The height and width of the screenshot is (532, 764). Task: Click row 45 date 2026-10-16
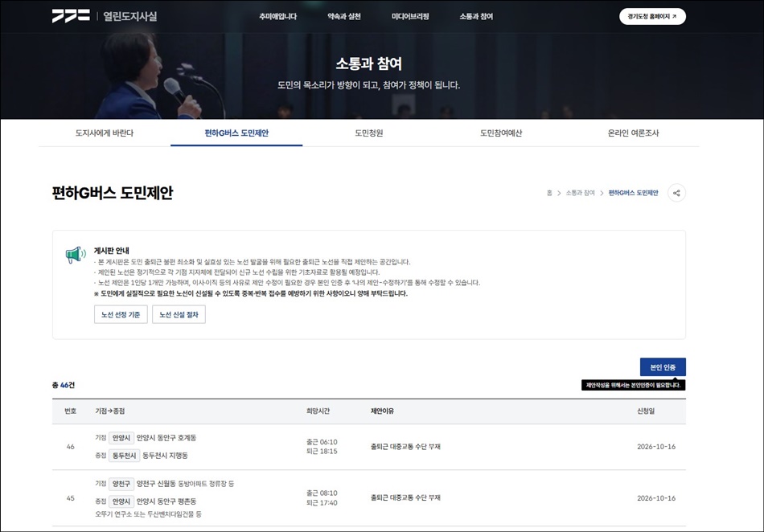click(x=656, y=498)
